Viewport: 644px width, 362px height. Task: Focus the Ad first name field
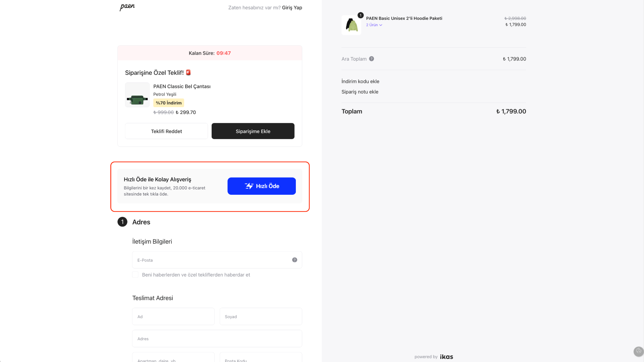coord(173,316)
